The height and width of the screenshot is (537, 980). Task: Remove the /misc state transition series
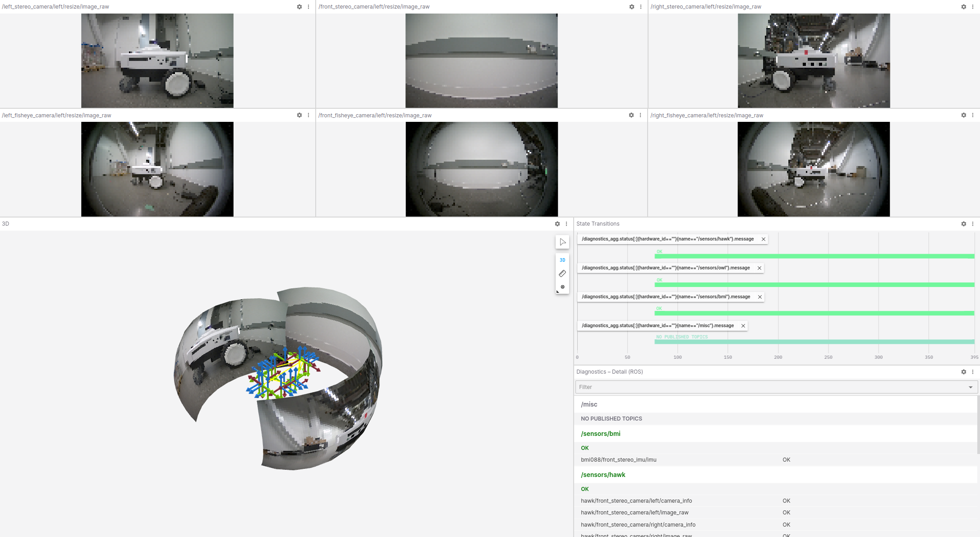743,326
